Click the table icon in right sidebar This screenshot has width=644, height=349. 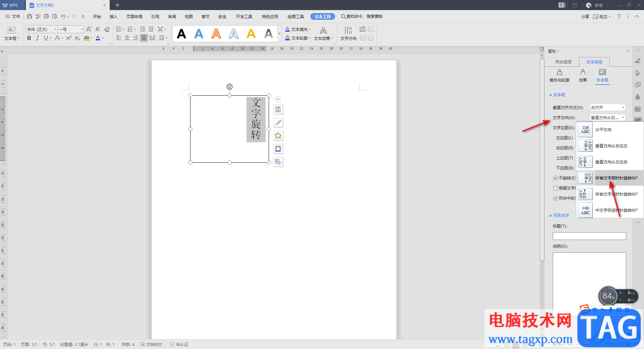tap(638, 109)
